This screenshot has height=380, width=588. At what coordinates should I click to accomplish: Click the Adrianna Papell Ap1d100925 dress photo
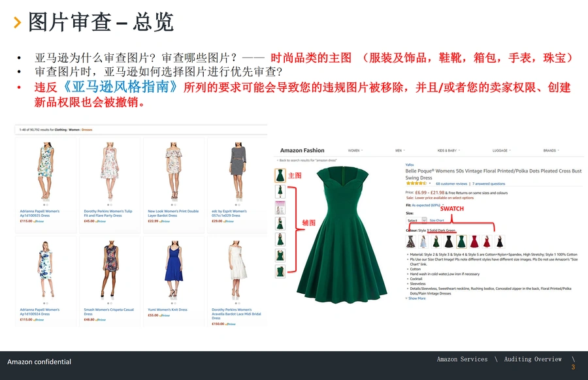[x=45, y=170]
